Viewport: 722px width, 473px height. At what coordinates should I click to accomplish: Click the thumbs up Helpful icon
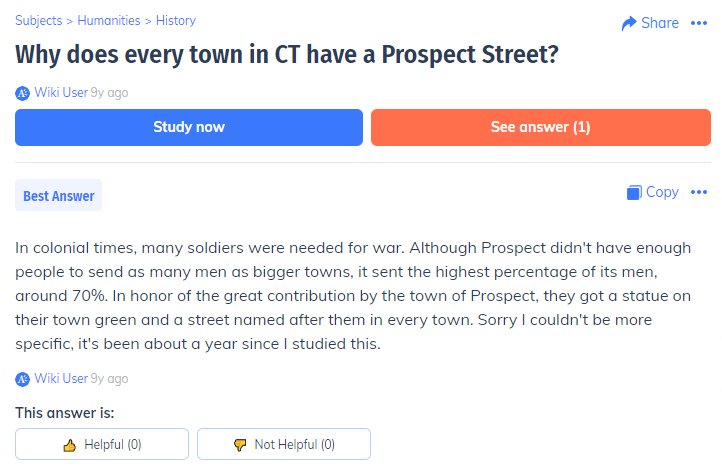click(70, 445)
